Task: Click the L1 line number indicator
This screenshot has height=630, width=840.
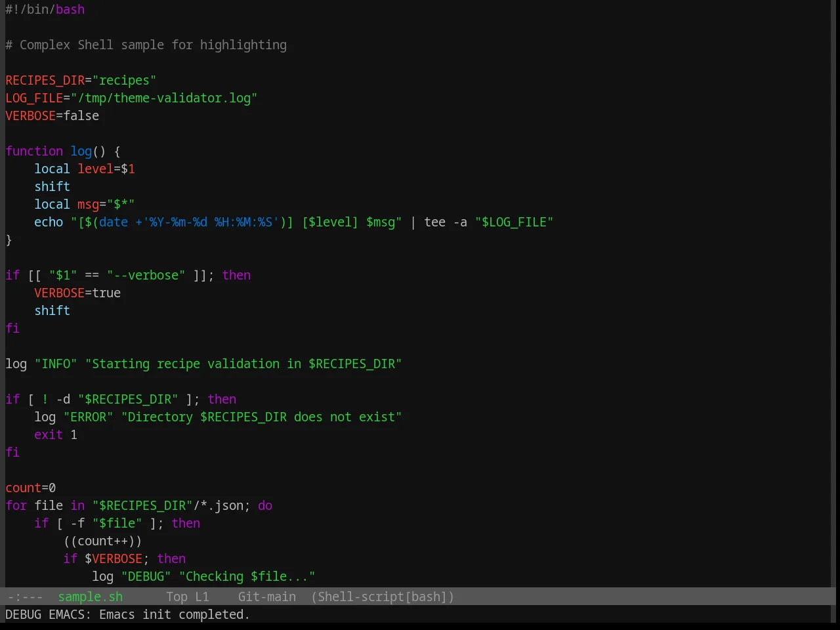Action: (201, 597)
